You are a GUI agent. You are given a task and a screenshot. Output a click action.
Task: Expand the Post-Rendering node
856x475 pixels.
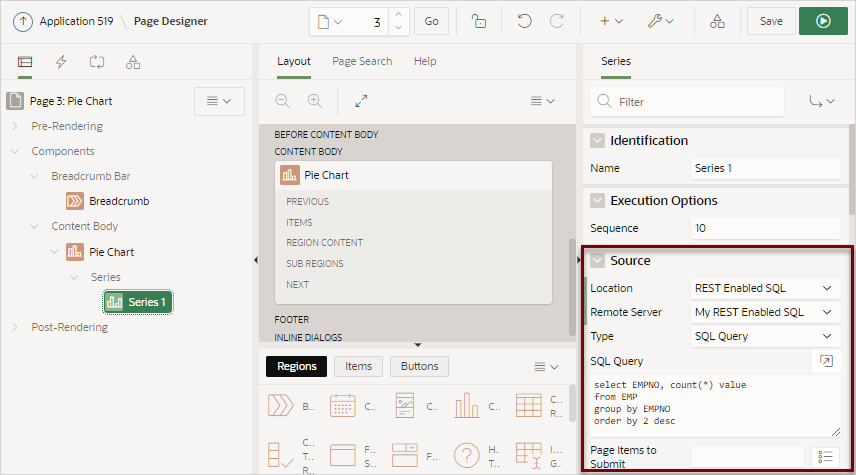(15, 327)
